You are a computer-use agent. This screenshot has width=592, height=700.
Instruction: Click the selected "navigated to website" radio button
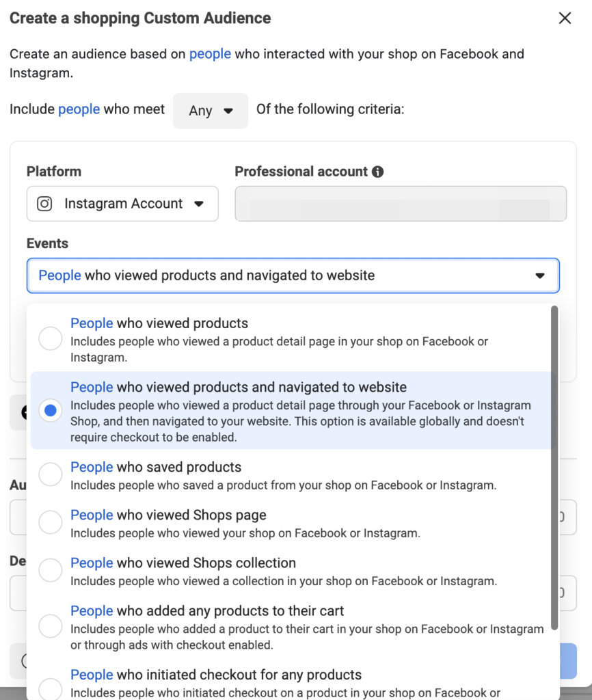click(50, 412)
